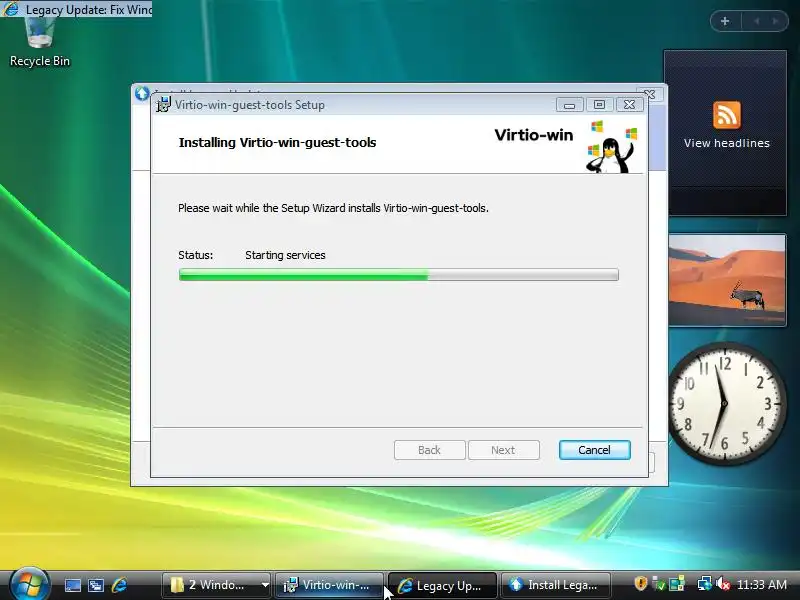The height and width of the screenshot is (600, 800).
Task: Click the Windows Security shield tray icon
Action: point(641,584)
